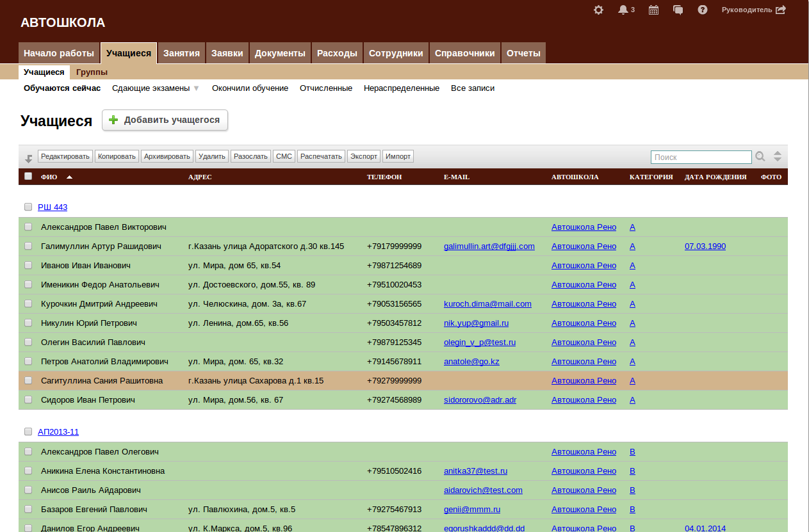The width and height of the screenshot is (809, 532).
Task: Open email link kuroch.dima@mail.com
Action: (x=487, y=304)
